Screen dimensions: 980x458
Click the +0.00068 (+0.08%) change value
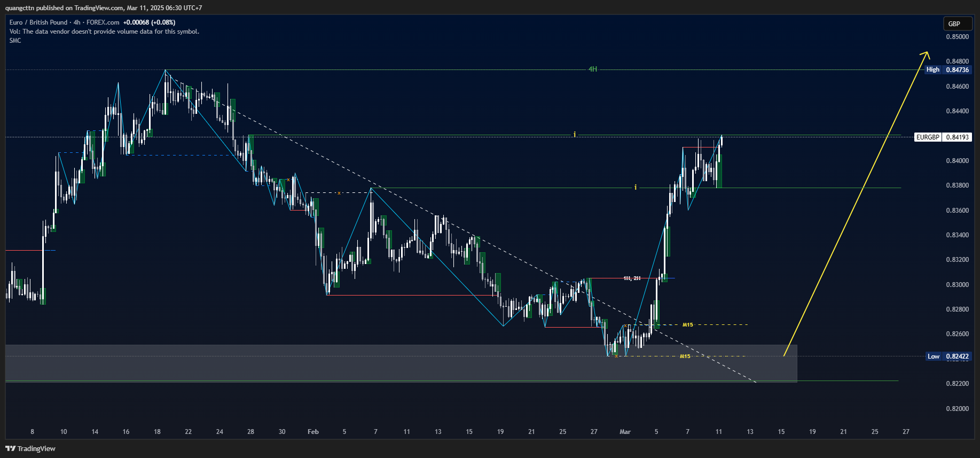[x=149, y=22]
